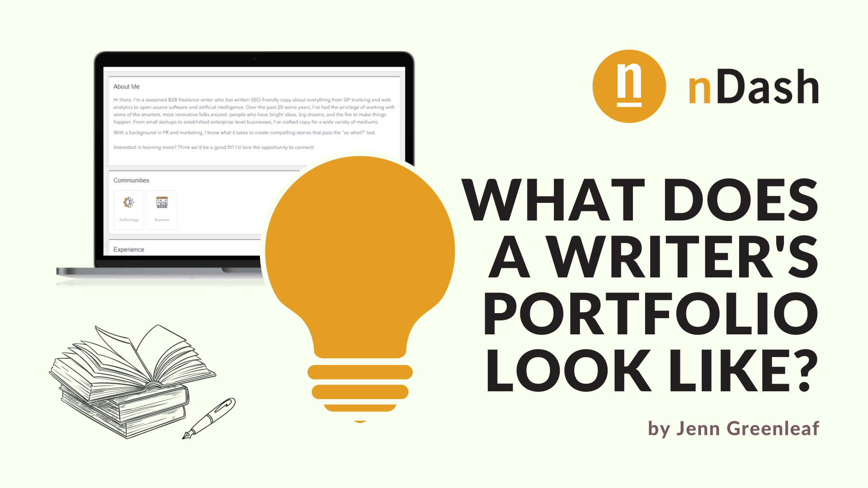The width and height of the screenshot is (868, 488).
Task: Select the Technology community tile
Action: (x=129, y=210)
